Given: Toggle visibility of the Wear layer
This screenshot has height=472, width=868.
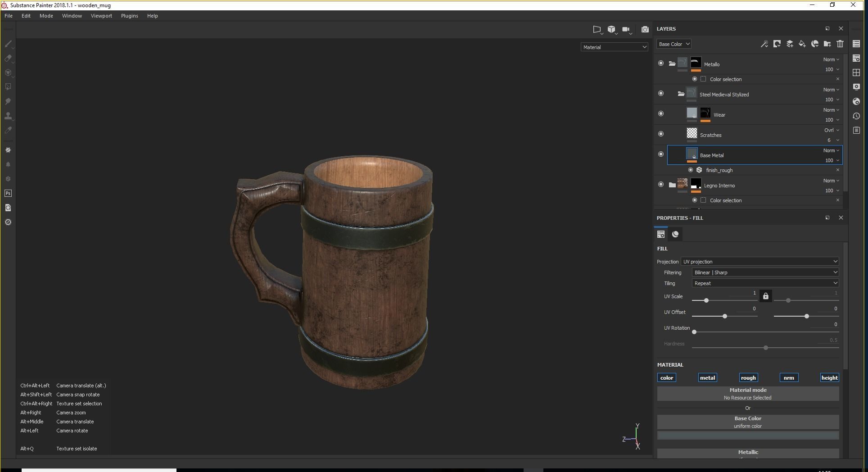Looking at the screenshot, I should pyautogui.click(x=661, y=113).
